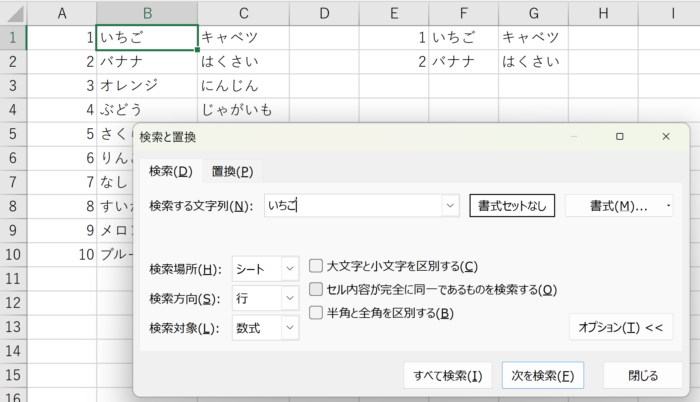Open the arrow menu beside 書式(M)
The image size is (700, 402).
(668, 206)
